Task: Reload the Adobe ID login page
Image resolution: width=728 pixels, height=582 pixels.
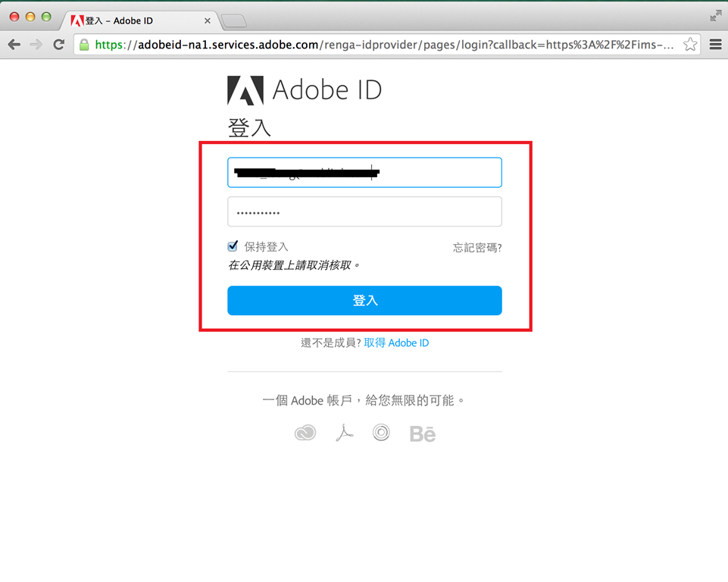Action: coord(58,45)
